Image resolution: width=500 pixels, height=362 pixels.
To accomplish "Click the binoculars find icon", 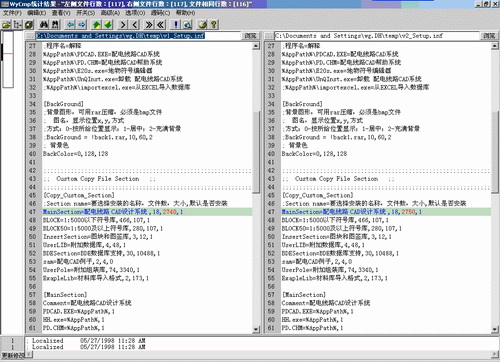I will (x=44, y=25).
